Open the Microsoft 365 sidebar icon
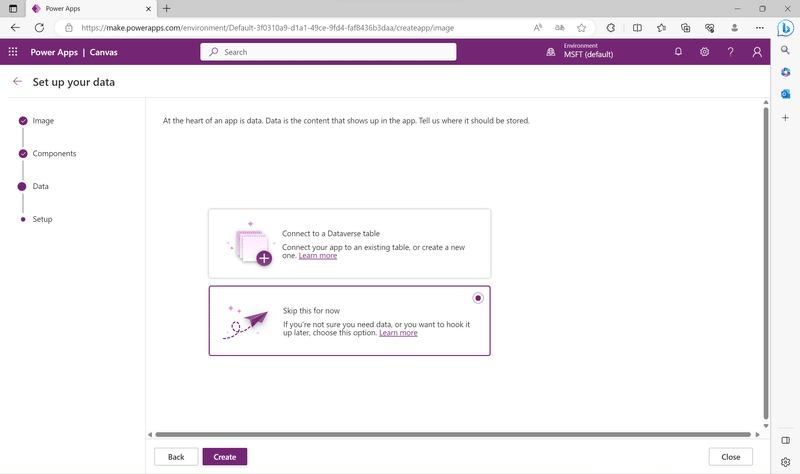The image size is (800, 474). pos(786,72)
